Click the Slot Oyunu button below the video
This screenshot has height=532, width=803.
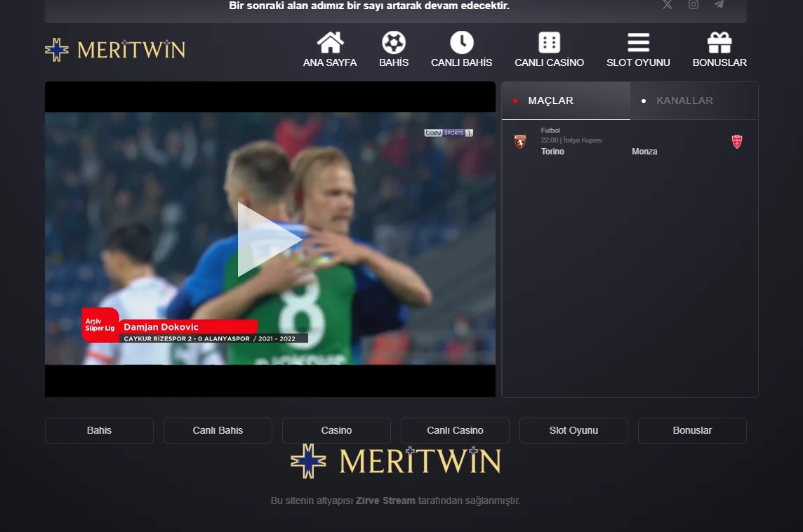(573, 431)
